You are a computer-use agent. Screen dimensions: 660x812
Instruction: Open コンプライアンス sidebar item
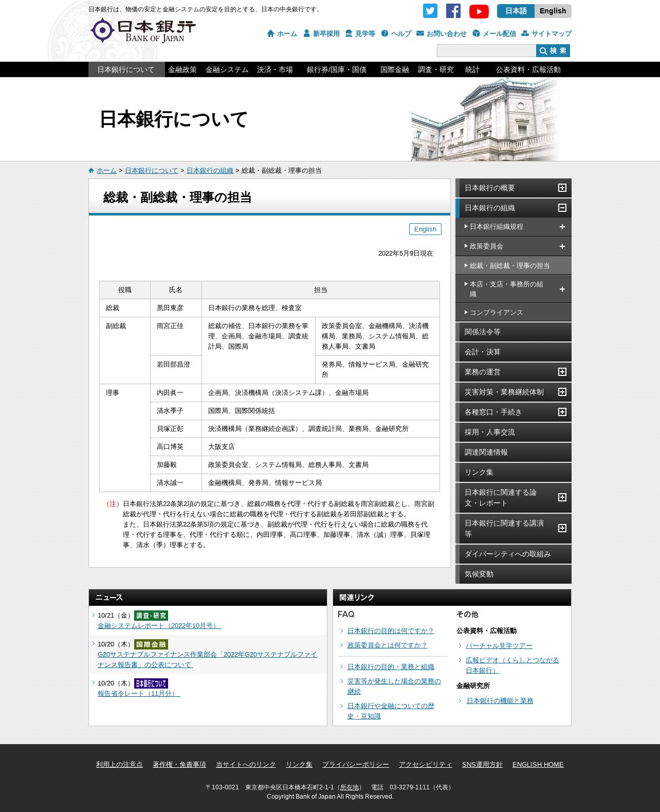pos(514,312)
